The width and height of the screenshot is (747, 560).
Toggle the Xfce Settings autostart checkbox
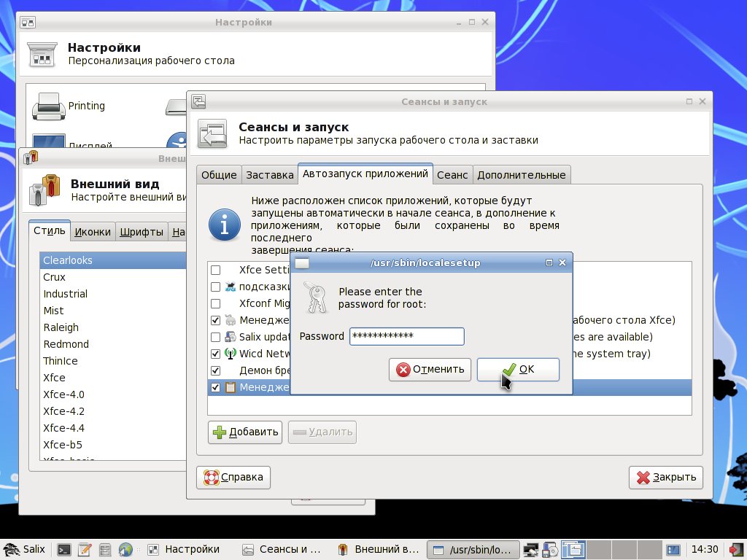pos(216,270)
